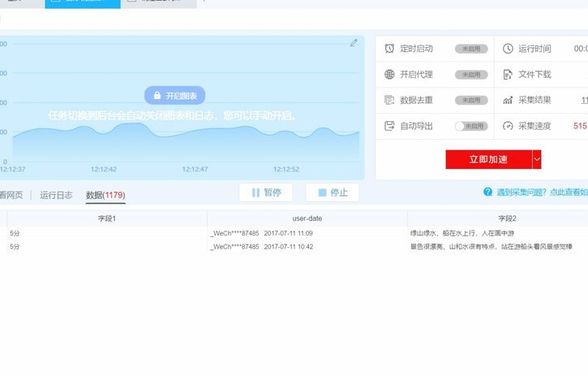Click the 开启图表 unlock chart button

(x=174, y=95)
